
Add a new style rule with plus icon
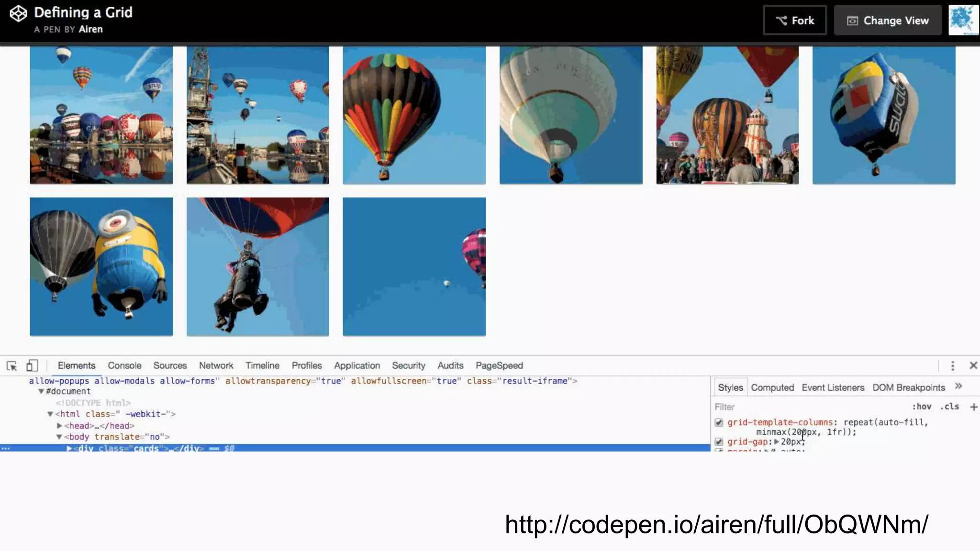(973, 407)
